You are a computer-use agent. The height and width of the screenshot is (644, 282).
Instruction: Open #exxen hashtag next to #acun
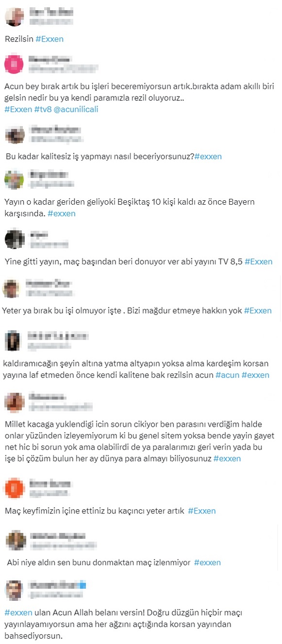tap(255, 375)
